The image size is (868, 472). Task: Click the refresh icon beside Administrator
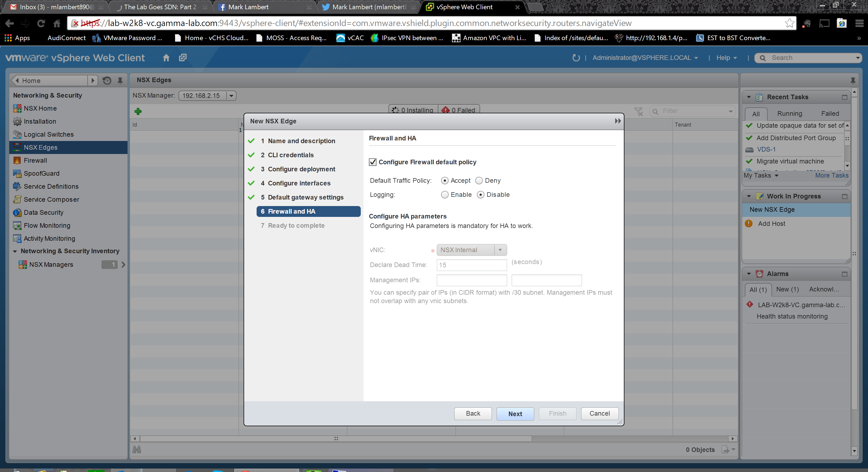tap(576, 57)
